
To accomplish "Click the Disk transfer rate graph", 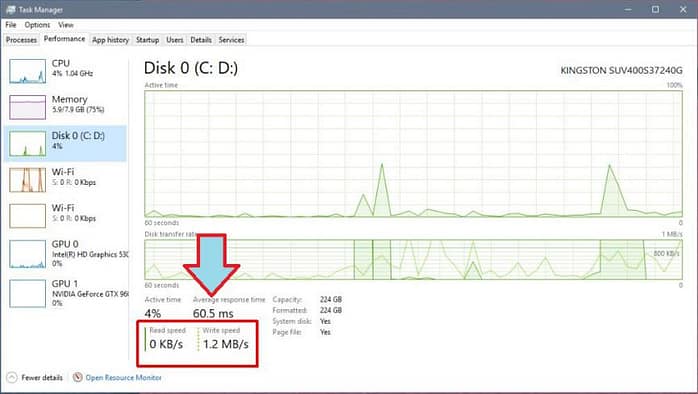I will [413, 260].
